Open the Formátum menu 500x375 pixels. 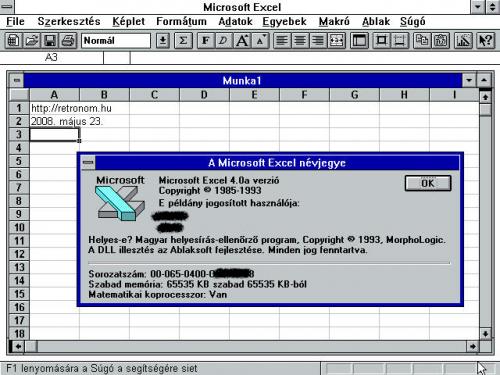tap(181, 22)
